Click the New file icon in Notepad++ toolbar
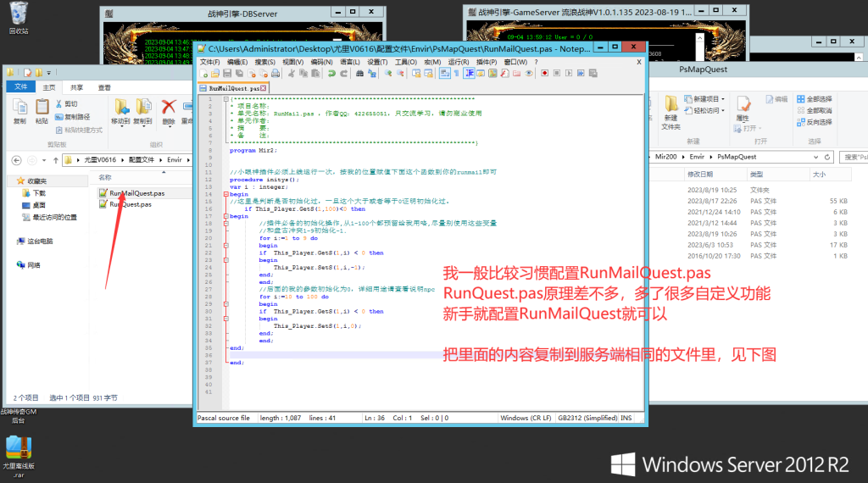 click(x=203, y=73)
